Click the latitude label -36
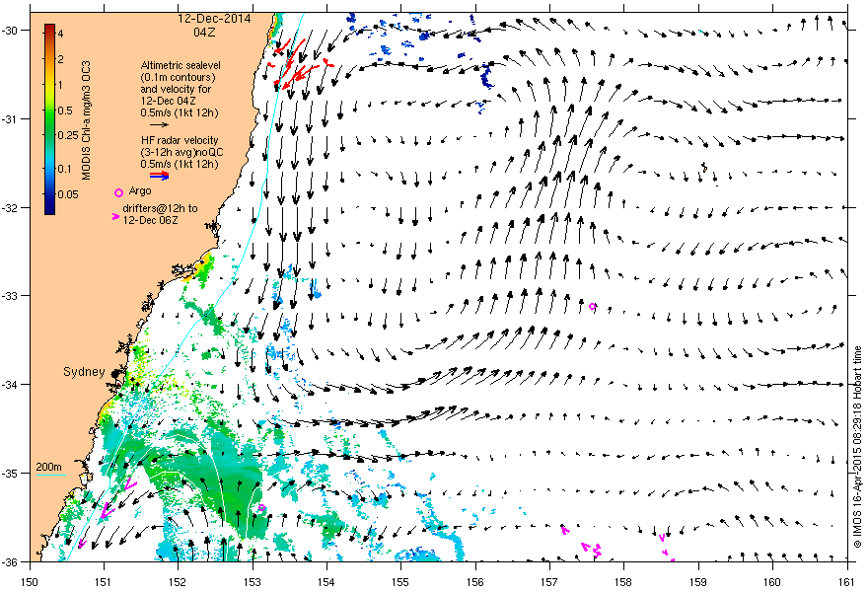 point(10,561)
